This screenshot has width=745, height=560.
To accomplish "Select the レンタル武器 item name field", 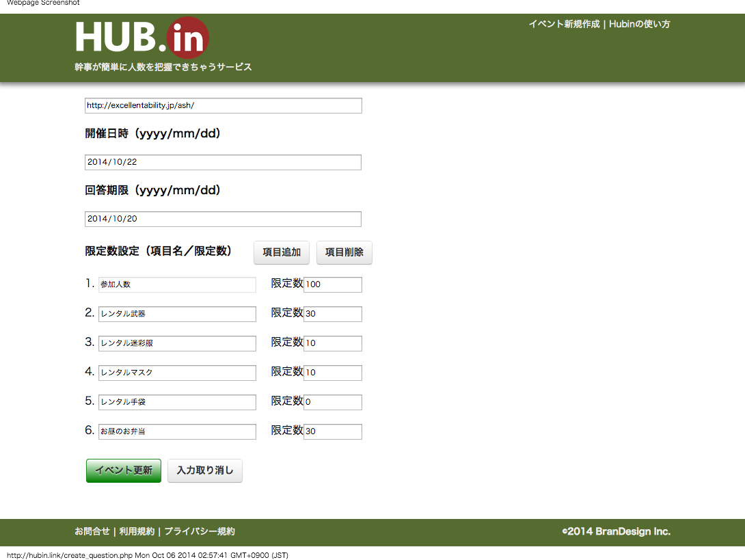I will coord(177,314).
